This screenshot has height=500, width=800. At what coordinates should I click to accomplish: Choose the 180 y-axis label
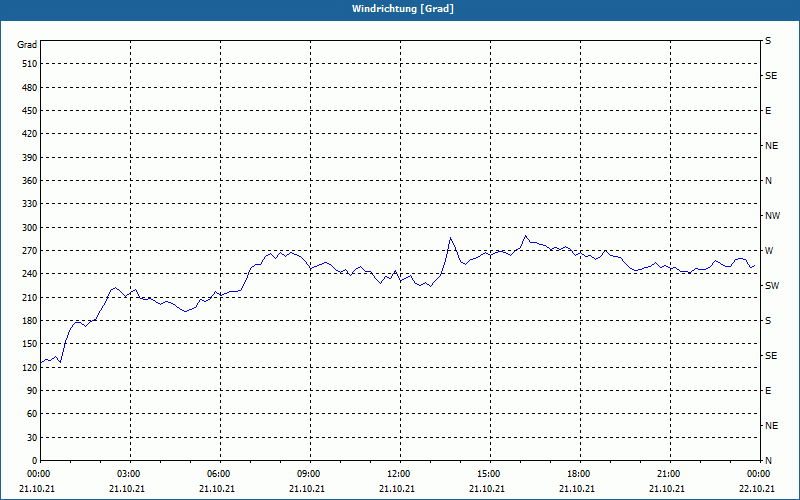click(30, 320)
